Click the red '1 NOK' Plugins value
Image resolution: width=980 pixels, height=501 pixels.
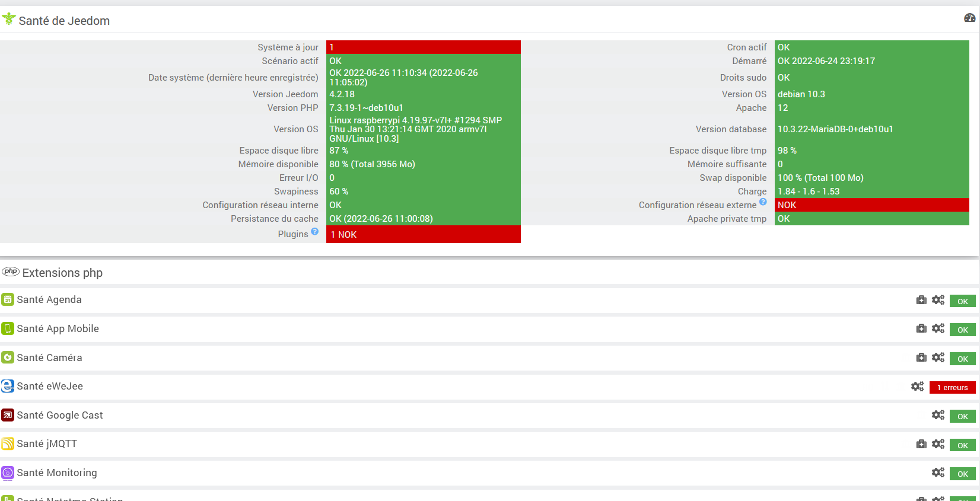[424, 234]
